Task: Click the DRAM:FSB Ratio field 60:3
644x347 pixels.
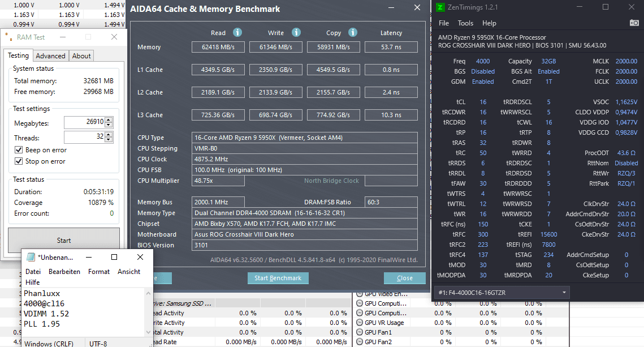Action: point(391,202)
